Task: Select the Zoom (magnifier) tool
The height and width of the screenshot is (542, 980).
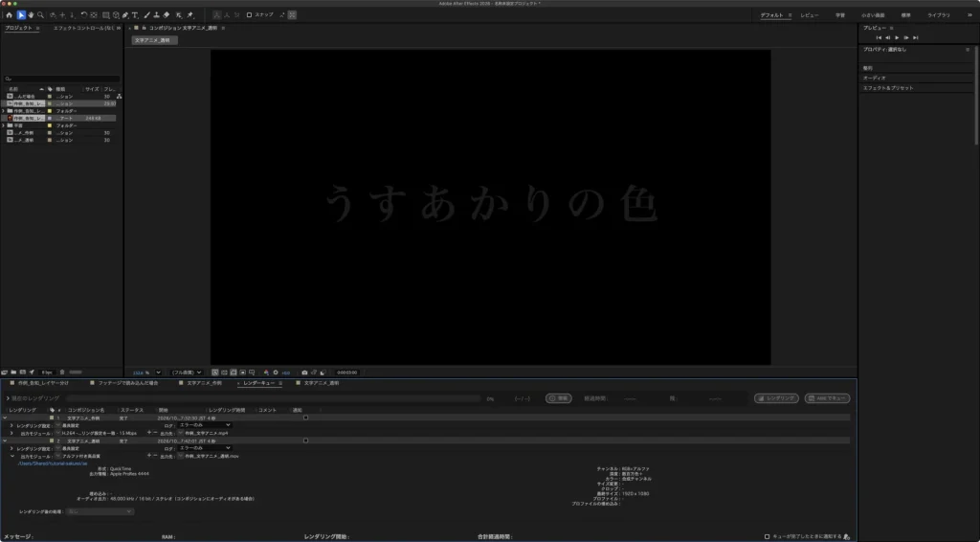Action: coord(40,15)
